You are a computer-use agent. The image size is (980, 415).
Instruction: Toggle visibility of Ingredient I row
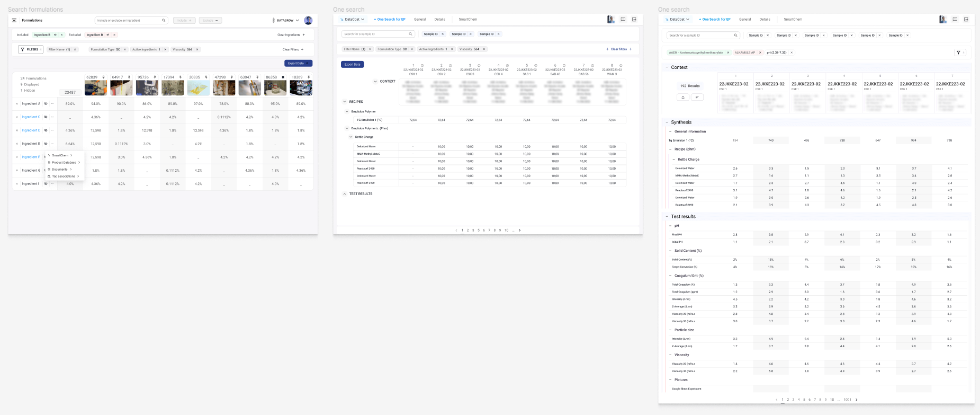[x=46, y=184]
